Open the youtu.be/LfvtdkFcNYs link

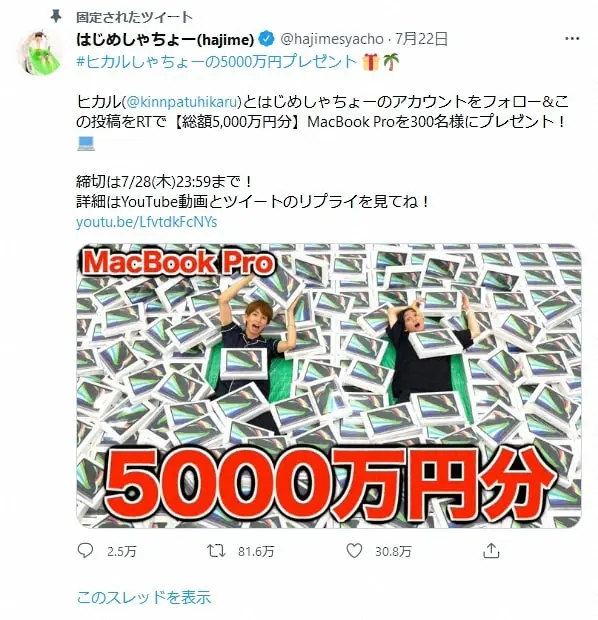[147, 222]
